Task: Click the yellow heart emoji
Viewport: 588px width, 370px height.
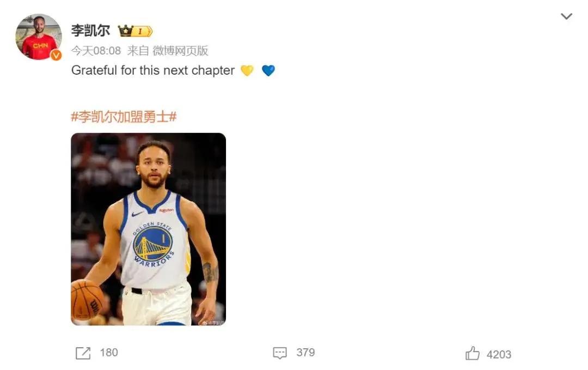Action: (x=247, y=71)
